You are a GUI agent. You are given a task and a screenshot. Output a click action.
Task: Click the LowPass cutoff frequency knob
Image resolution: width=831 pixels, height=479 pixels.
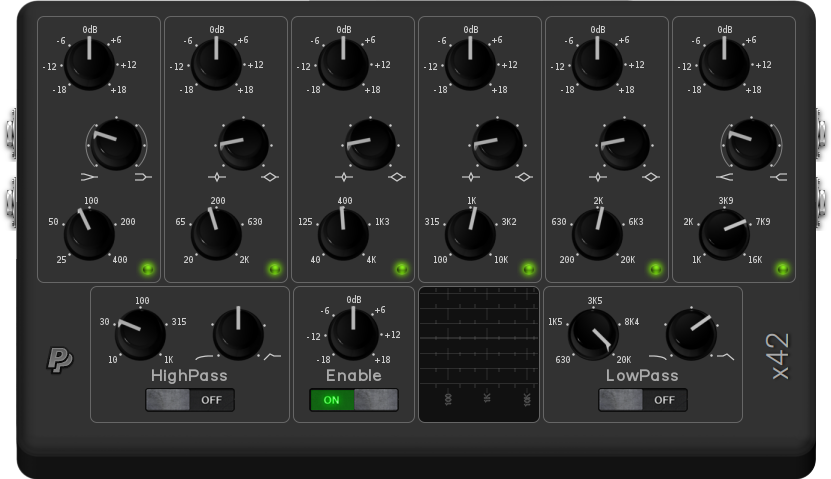coord(594,335)
